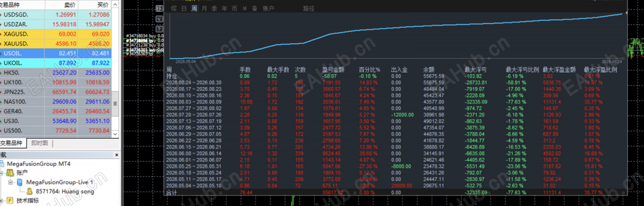Image resolution: width=644 pixels, height=206 pixels.
Task: Click the 交易品种 column header
Action: 21,4
